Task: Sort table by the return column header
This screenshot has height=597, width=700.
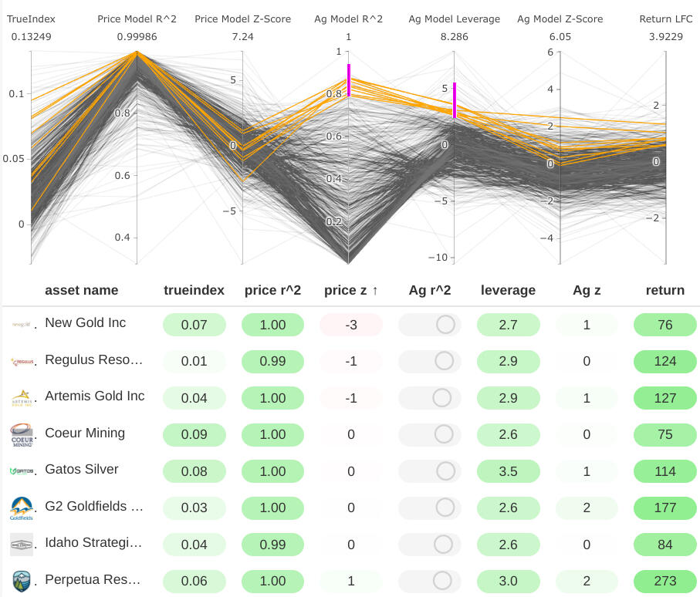Action: pyautogui.click(x=664, y=290)
